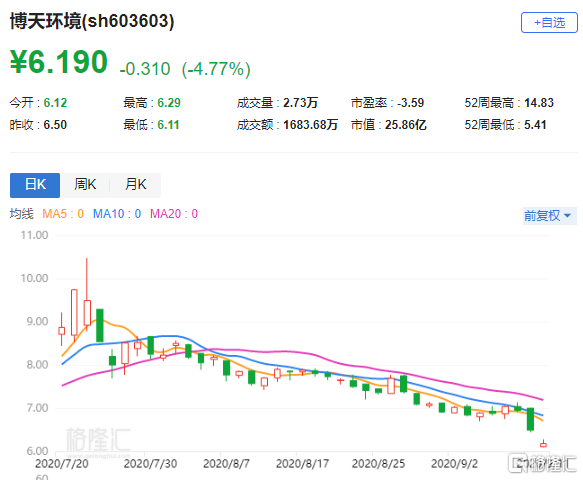This screenshot has height=480, width=583.
Task: Click the 成交额 value 1683.68万
Action: [x=310, y=125]
